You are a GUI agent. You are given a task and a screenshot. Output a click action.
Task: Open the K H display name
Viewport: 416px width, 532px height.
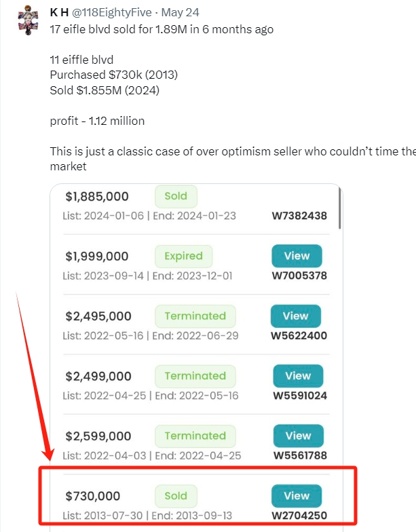(x=59, y=12)
